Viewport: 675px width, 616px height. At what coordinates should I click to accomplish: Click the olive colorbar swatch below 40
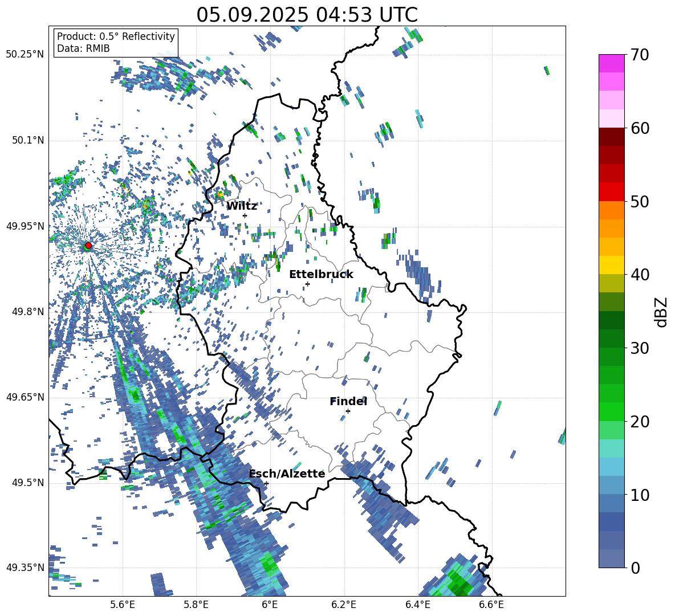coord(611,283)
